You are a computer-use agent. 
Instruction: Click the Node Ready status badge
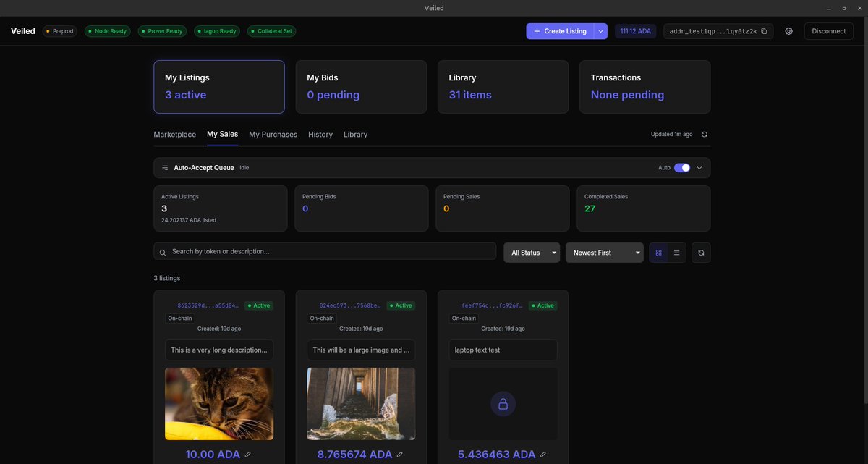coord(107,31)
